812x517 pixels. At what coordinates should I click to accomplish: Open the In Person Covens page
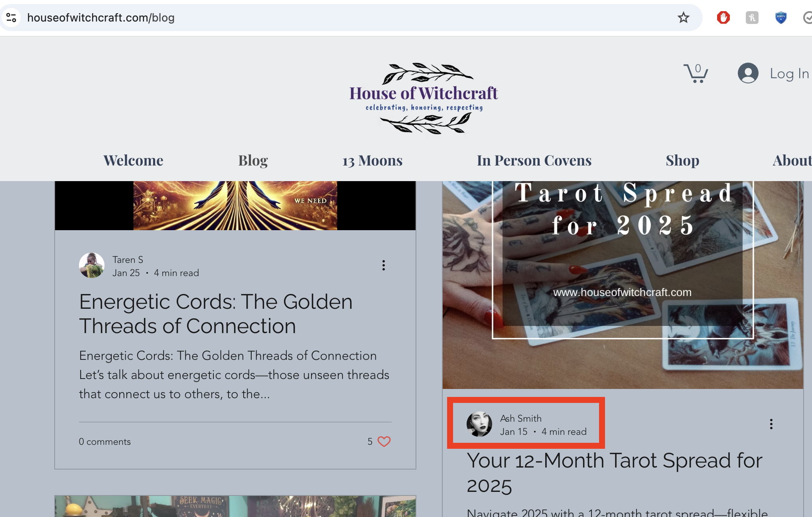[x=534, y=160]
